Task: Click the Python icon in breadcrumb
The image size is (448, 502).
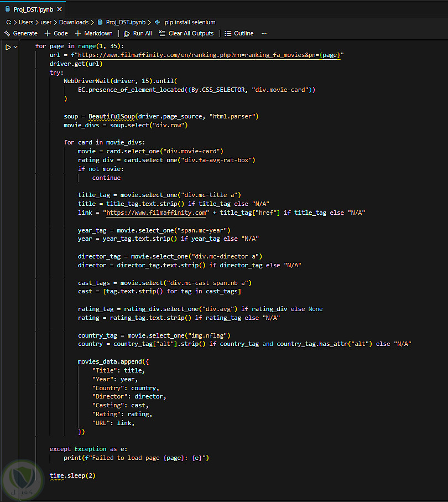Action: pos(157,22)
